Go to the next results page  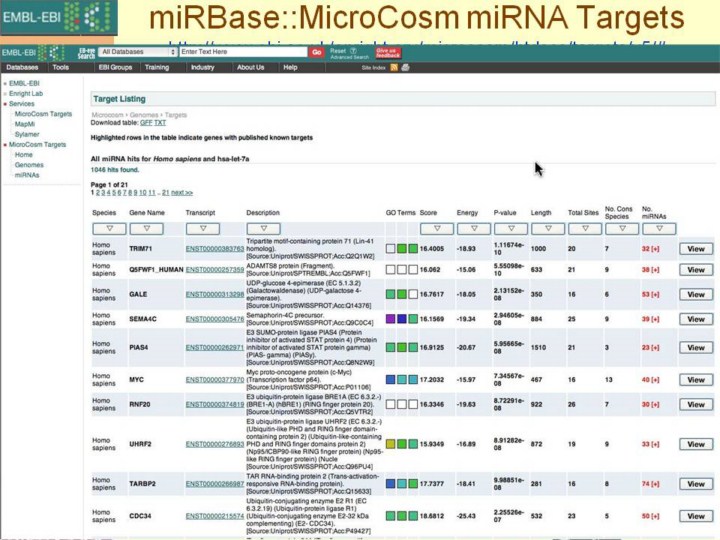tap(182, 192)
